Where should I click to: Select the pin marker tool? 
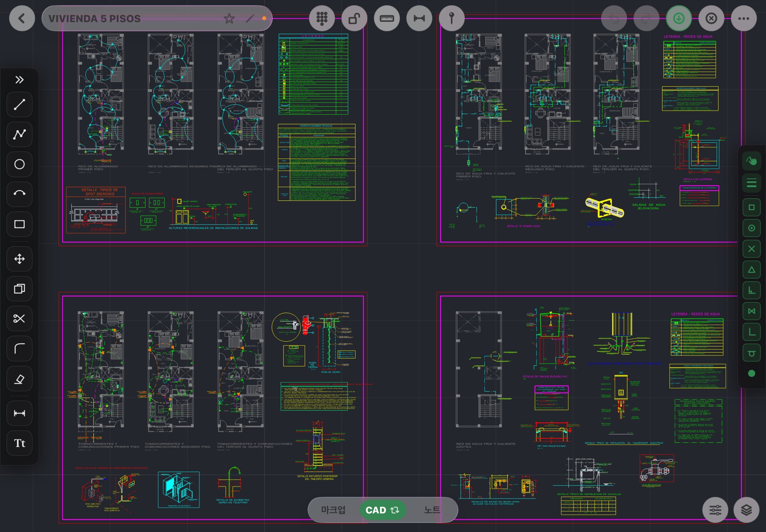click(452, 18)
